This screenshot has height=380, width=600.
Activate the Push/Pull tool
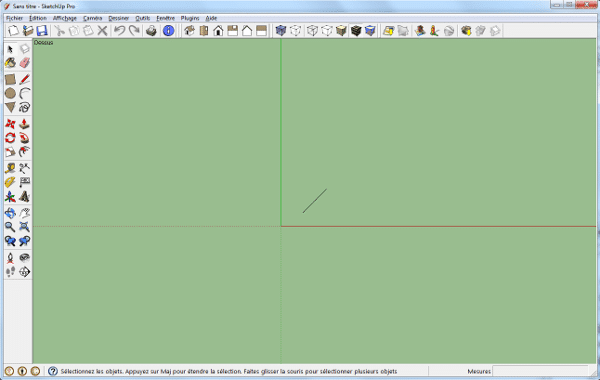point(24,124)
